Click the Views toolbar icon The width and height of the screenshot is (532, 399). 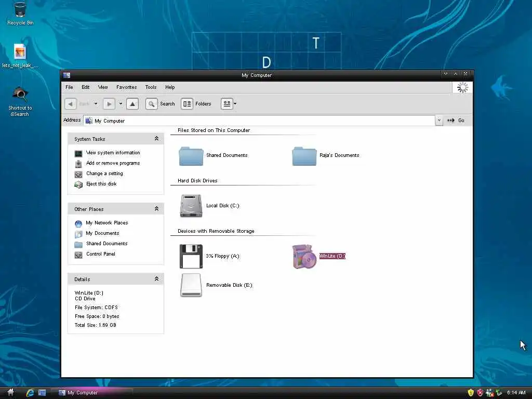(227, 104)
